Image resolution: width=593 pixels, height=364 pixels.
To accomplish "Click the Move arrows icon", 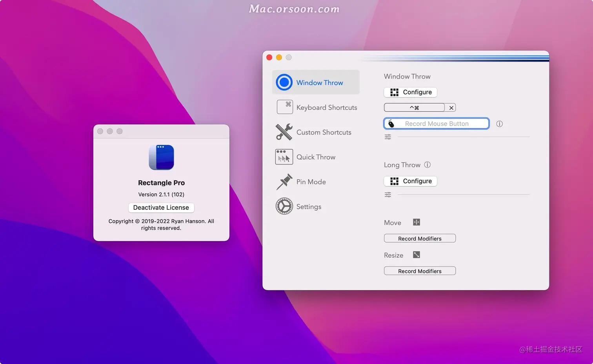I will pos(417,222).
